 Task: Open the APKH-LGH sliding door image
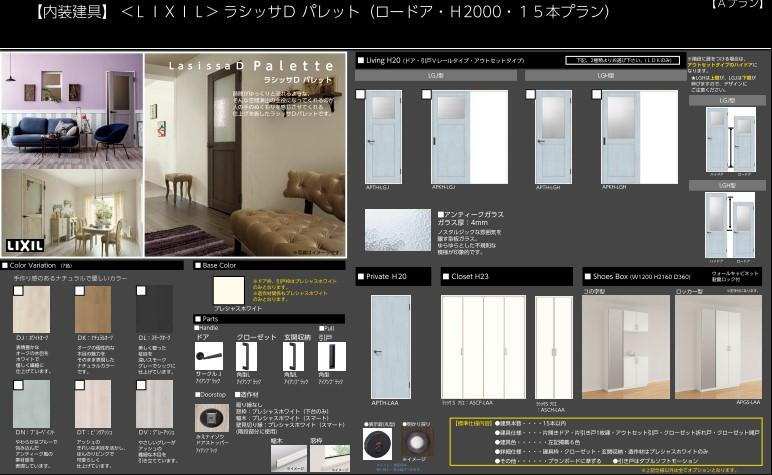tap(640, 137)
